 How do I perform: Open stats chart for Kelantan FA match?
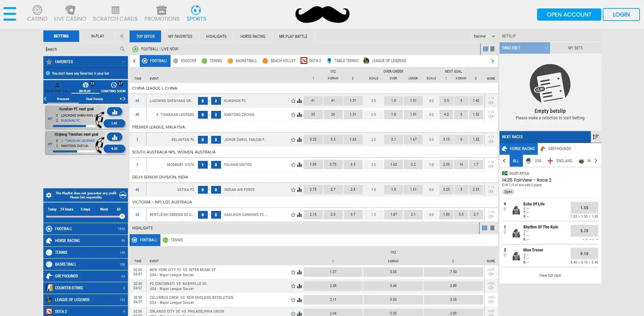(x=299, y=140)
